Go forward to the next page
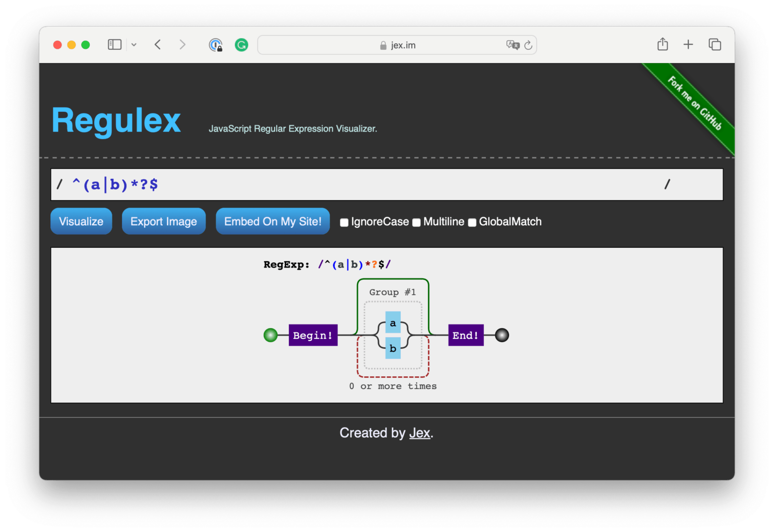The image size is (774, 532). click(x=182, y=45)
